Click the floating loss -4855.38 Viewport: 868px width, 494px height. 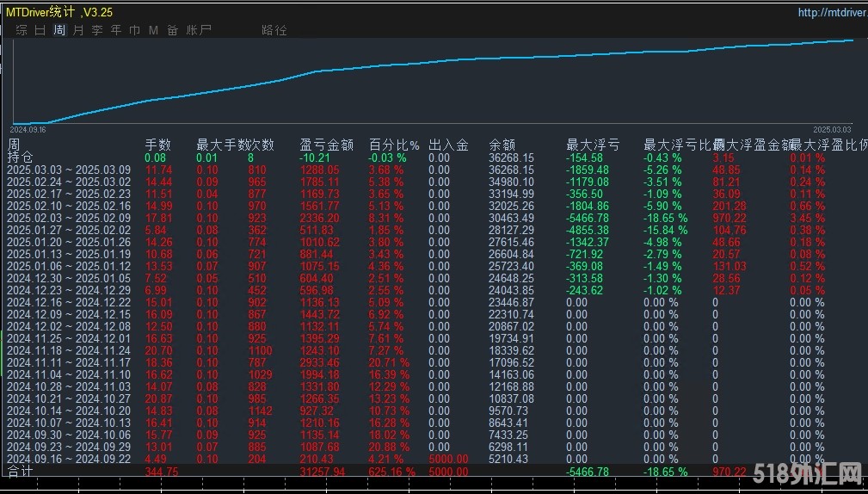[x=588, y=230]
